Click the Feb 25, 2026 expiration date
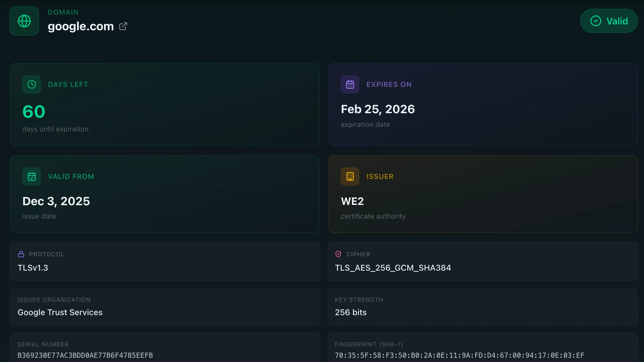This screenshot has width=644, height=362. pyautogui.click(x=378, y=109)
